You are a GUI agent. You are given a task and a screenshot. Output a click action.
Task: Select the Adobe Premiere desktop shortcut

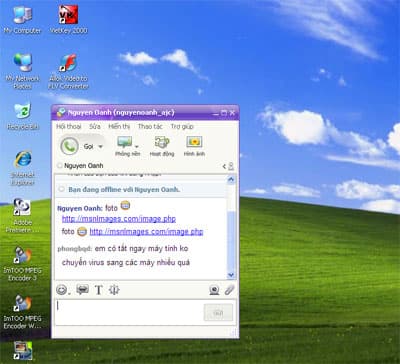tap(22, 215)
